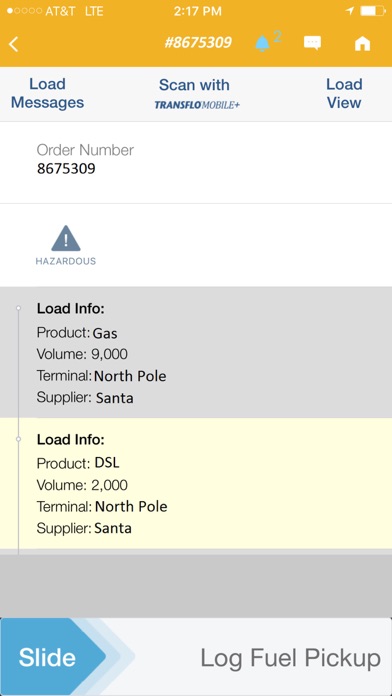Image resolution: width=392 pixels, height=696 pixels.
Task: Switch to Load View
Action: click(344, 93)
